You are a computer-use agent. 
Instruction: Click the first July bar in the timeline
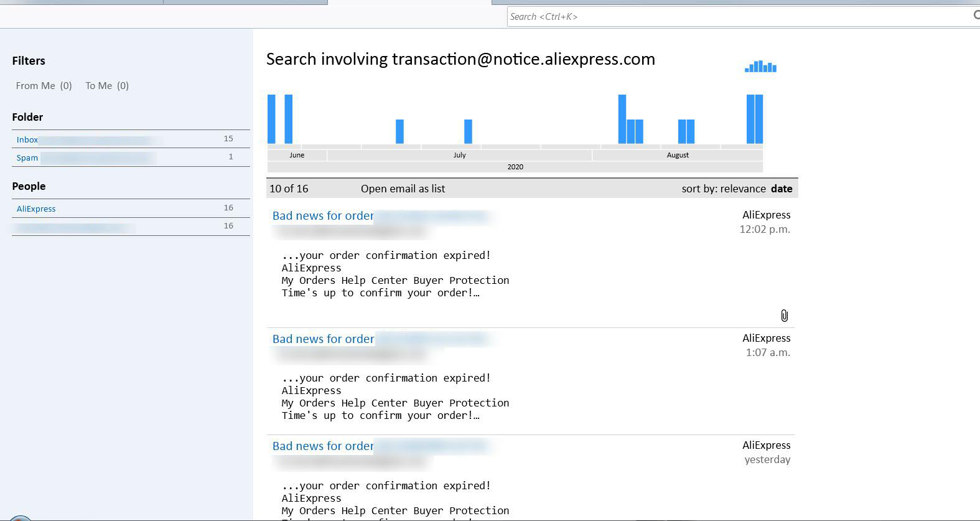(x=400, y=131)
